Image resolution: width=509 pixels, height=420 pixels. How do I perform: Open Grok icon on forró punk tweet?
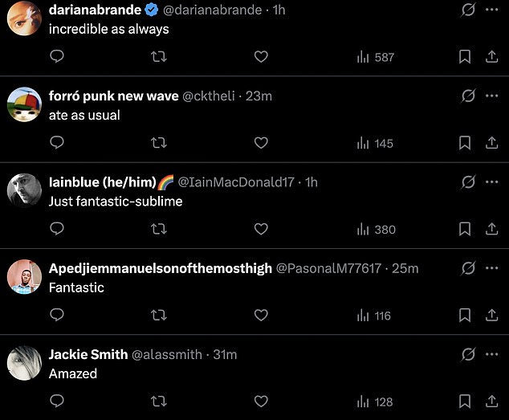point(467,96)
